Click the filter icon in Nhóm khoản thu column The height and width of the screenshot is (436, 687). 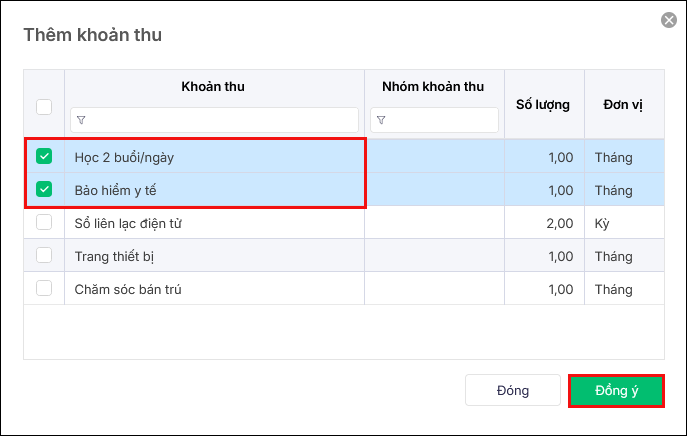point(381,120)
